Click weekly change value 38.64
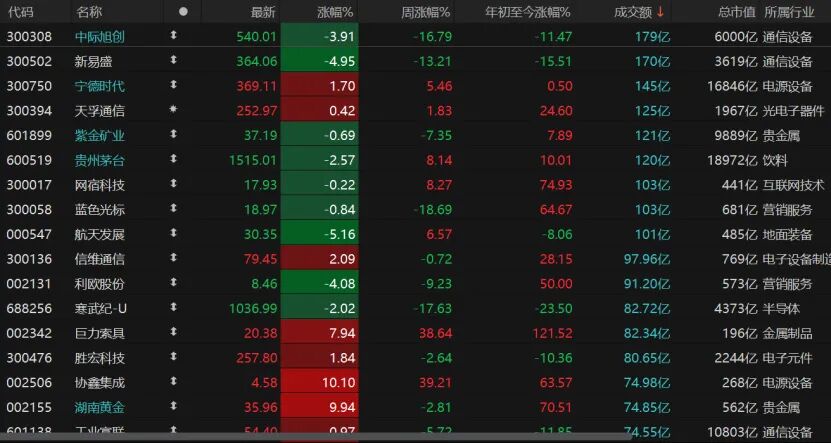Image resolution: width=831 pixels, height=443 pixels. click(435, 333)
